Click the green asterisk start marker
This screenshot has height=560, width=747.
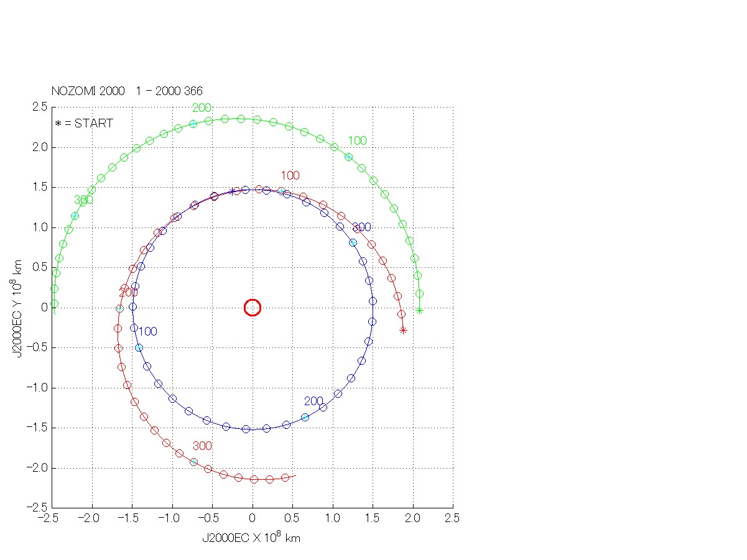click(419, 310)
